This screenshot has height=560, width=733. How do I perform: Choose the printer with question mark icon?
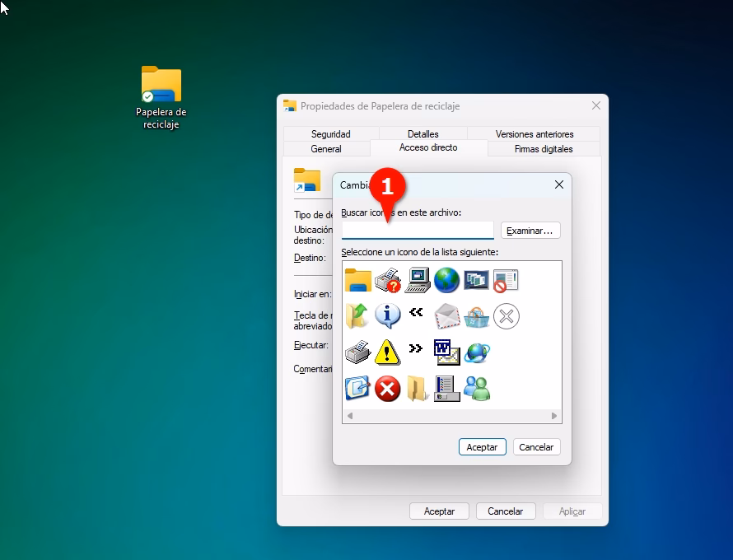(x=388, y=281)
